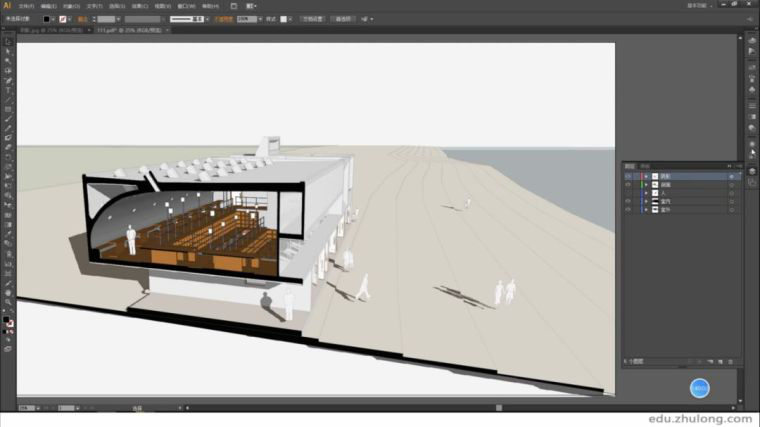Image resolution: width=760 pixels, height=427 pixels.
Task: Select the Hand tool
Action: (8, 292)
